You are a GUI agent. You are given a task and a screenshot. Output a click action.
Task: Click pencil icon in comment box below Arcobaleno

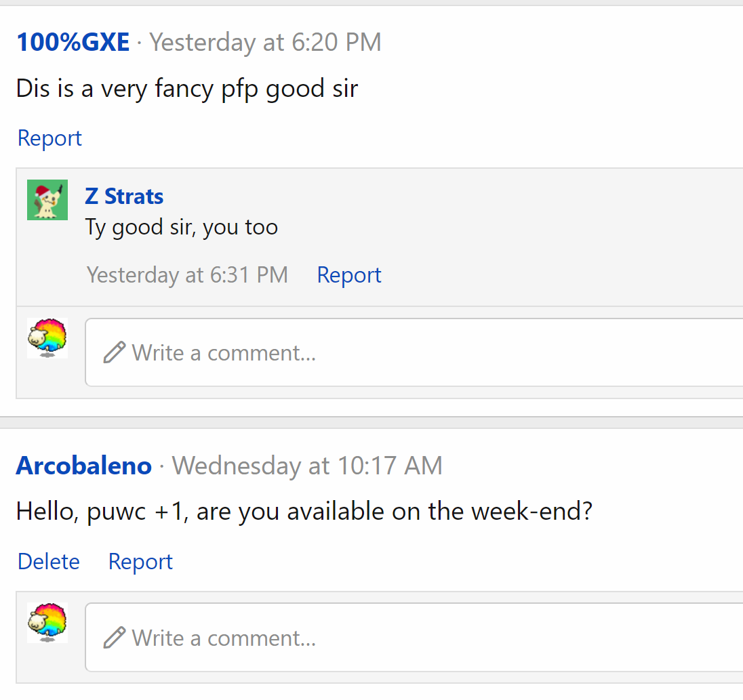pos(115,638)
